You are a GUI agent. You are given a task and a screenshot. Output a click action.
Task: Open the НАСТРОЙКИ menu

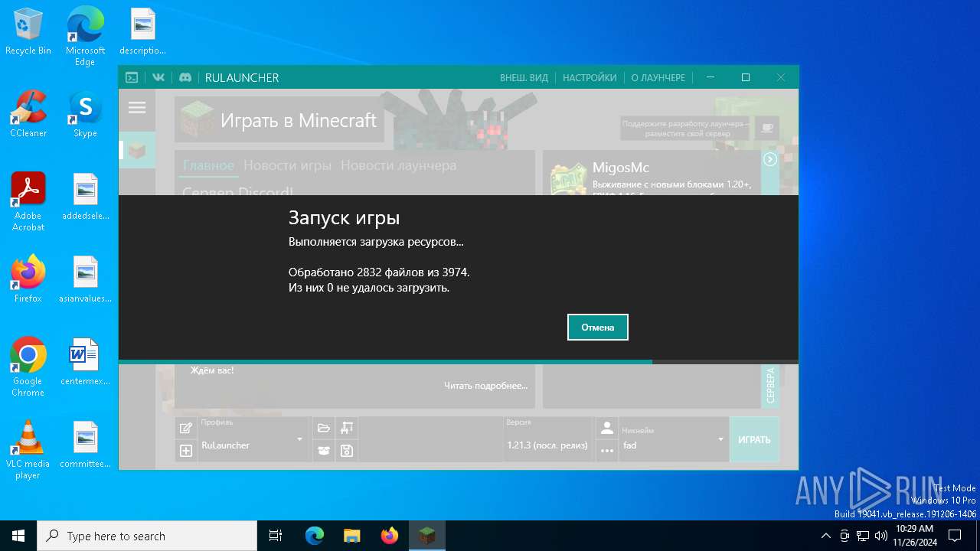[x=590, y=77]
